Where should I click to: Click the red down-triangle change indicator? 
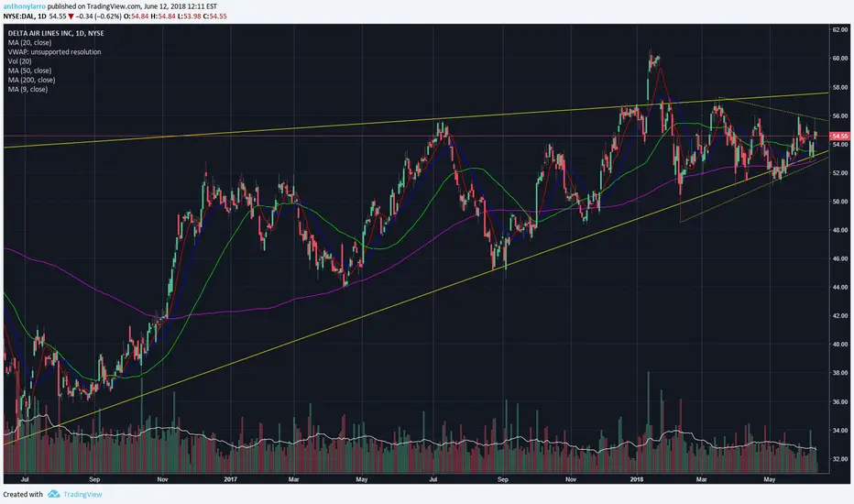tap(71, 16)
